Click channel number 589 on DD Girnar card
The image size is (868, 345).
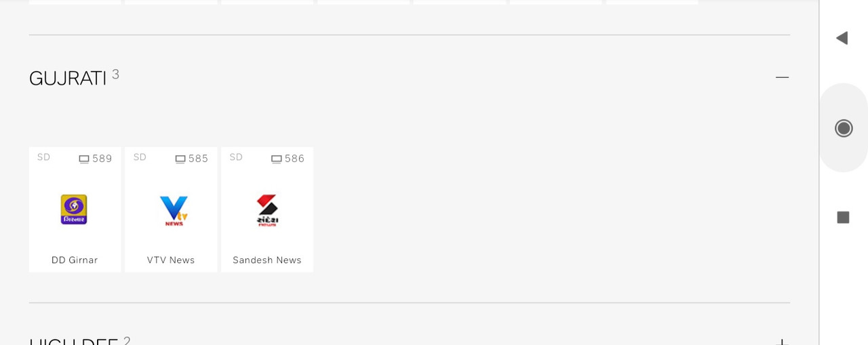(102, 159)
